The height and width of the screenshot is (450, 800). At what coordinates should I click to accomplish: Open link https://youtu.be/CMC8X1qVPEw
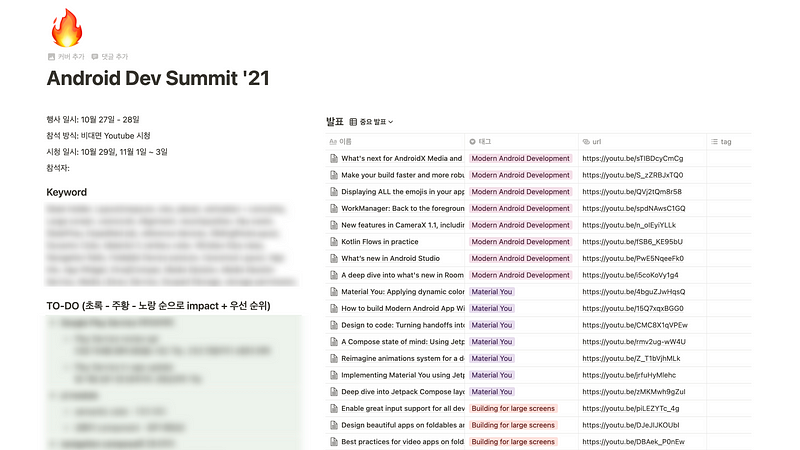pos(635,325)
